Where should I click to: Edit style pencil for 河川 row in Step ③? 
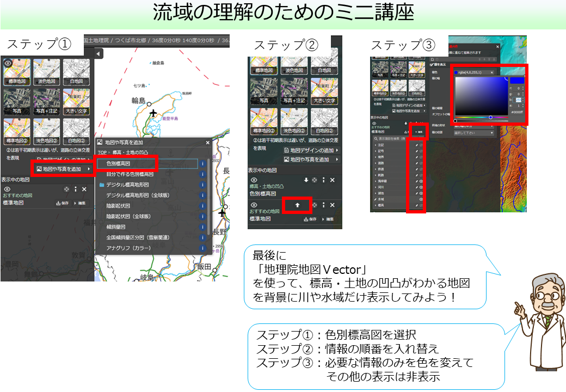[416, 187]
